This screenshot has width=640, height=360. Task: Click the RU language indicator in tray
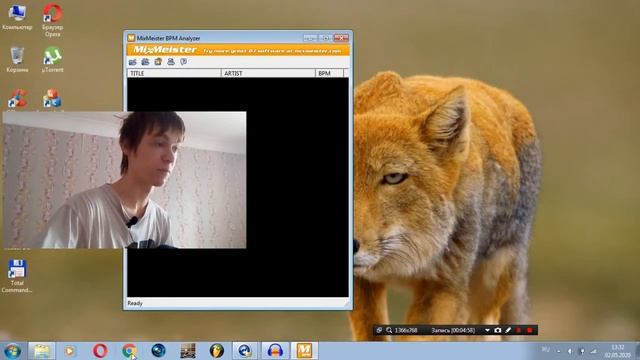(x=546, y=350)
